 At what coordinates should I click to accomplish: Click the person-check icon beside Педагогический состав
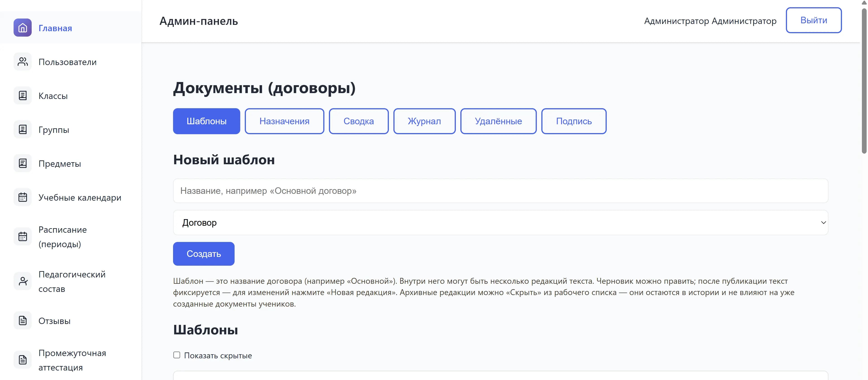[x=23, y=281]
